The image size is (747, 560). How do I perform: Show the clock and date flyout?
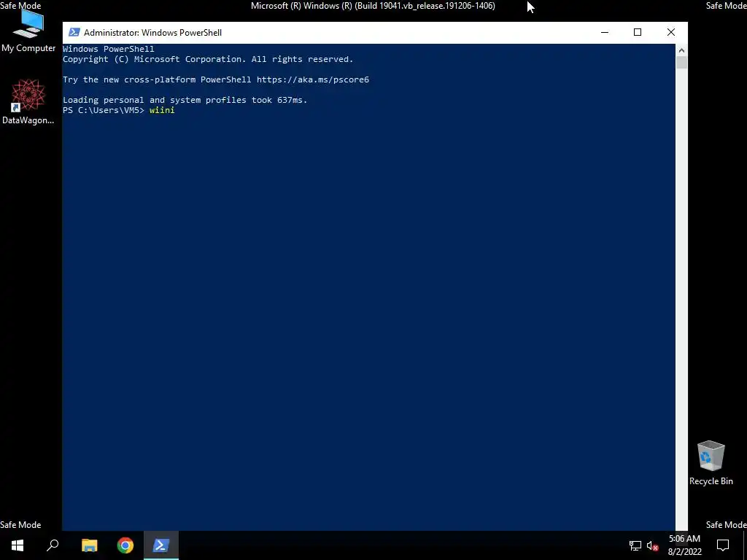684,545
